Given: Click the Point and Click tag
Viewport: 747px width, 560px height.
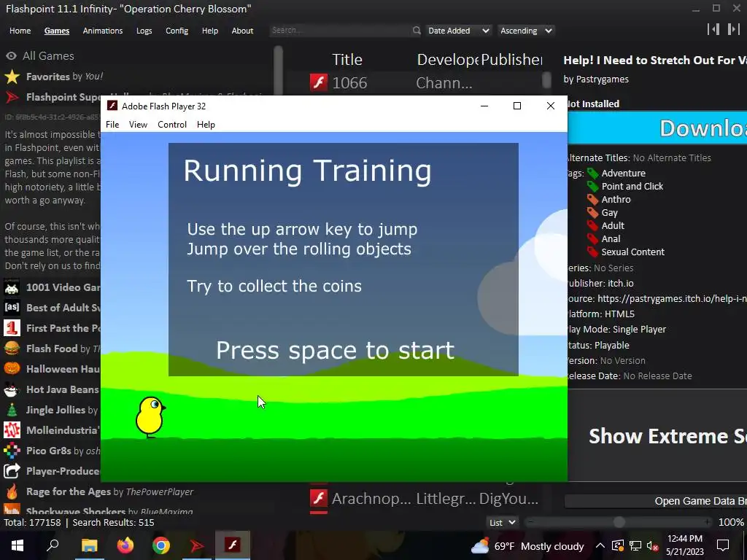Looking at the screenshot, I should coord(632,186).
